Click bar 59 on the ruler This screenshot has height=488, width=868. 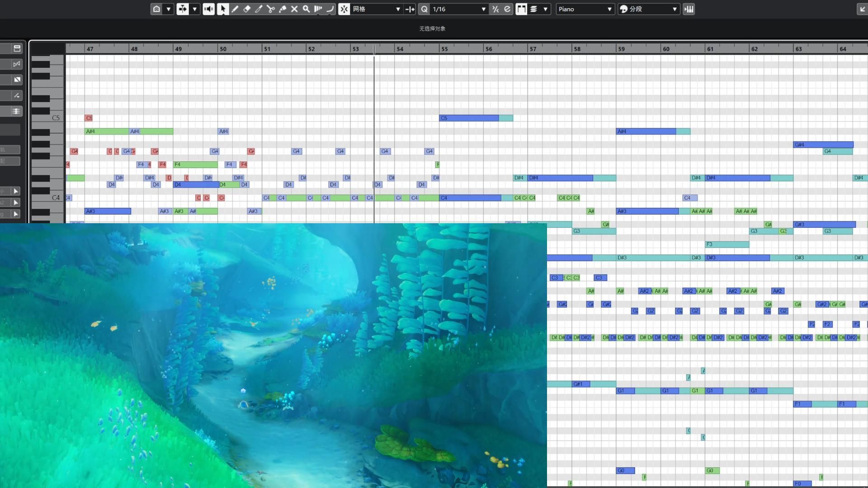pos(622,49)
